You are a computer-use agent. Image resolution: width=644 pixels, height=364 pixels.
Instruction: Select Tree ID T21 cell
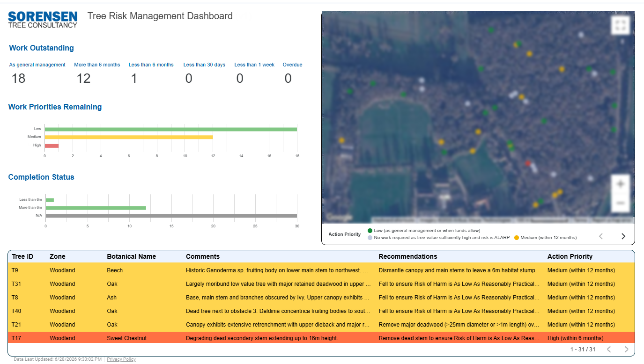16,325
